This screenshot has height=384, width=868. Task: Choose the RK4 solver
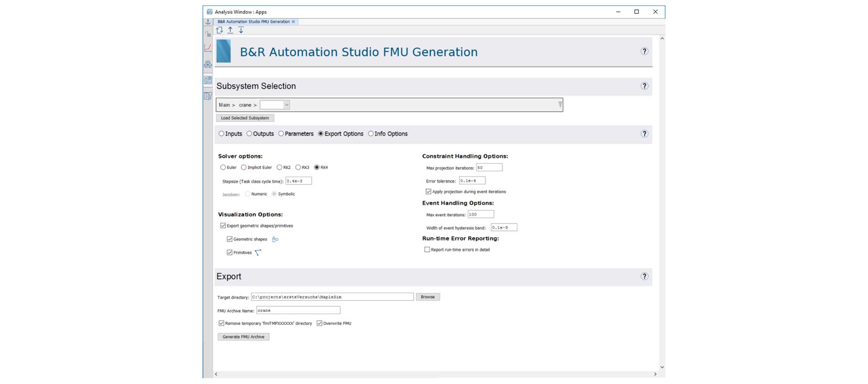coord(317,168)
